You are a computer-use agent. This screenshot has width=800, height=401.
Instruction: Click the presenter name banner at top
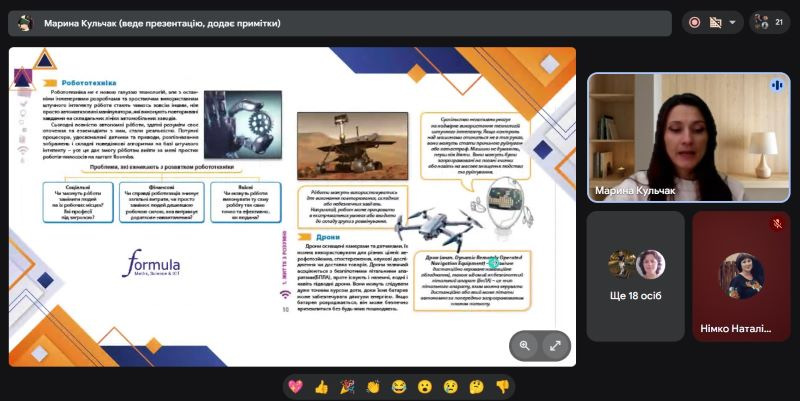tap(340, 23)
